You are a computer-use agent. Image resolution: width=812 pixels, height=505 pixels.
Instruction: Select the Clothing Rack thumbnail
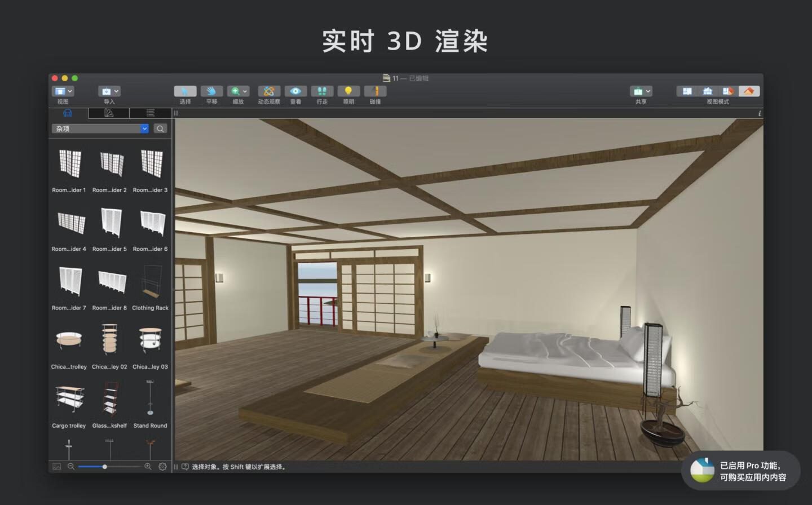pos(150,282)
